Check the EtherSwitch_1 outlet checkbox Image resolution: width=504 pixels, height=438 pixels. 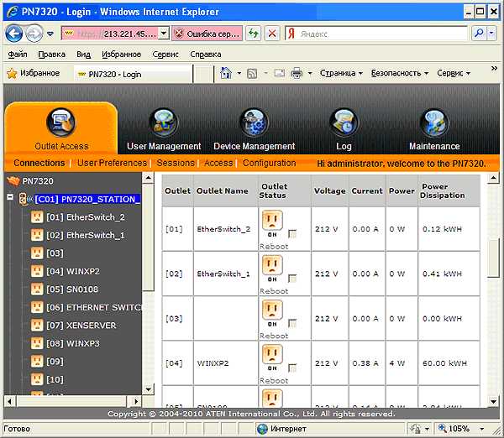(291, 279)
